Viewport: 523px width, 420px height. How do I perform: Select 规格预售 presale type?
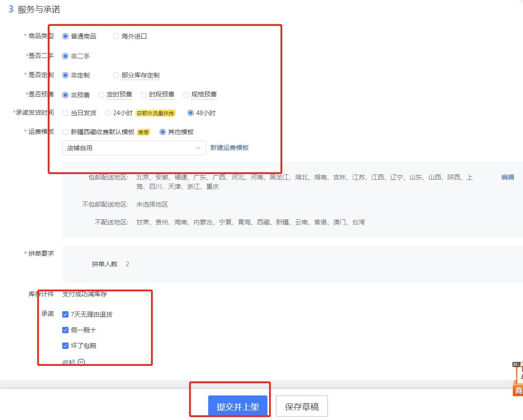pos(186,94)
